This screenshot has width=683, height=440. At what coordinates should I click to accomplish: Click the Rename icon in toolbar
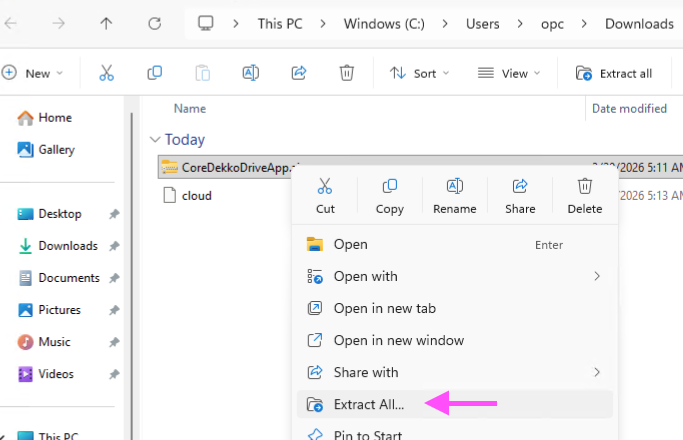tap(250, 73)
